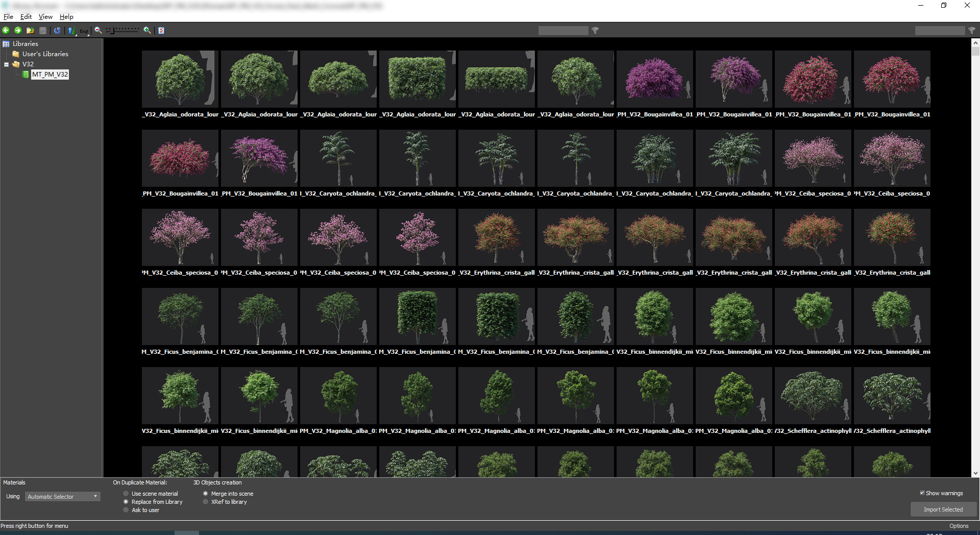
Task: Zoom out thumbnails with the minus magnifier
Action: tap(98, 30)
